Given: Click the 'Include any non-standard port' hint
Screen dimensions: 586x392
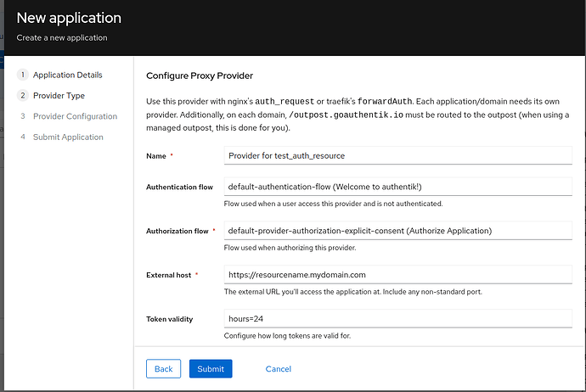Looking at the screenshot, I should tap(432, 292).
